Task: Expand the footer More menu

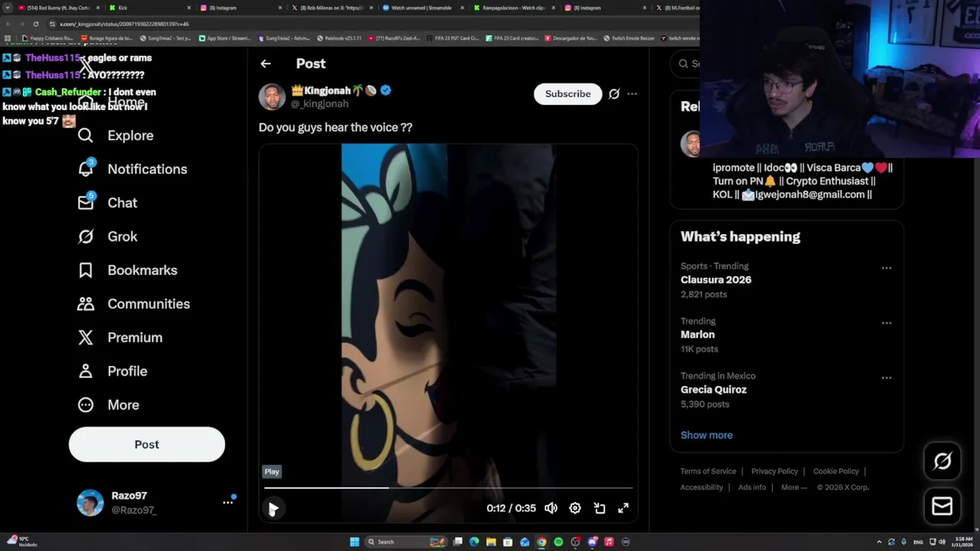Action: 794,487
